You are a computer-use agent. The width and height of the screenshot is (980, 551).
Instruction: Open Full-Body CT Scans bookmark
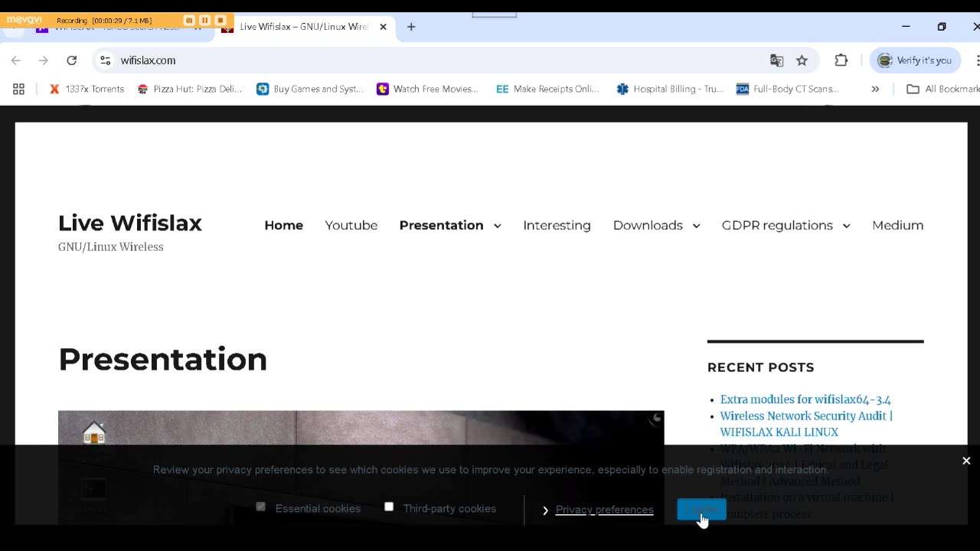tap(788, 89)
